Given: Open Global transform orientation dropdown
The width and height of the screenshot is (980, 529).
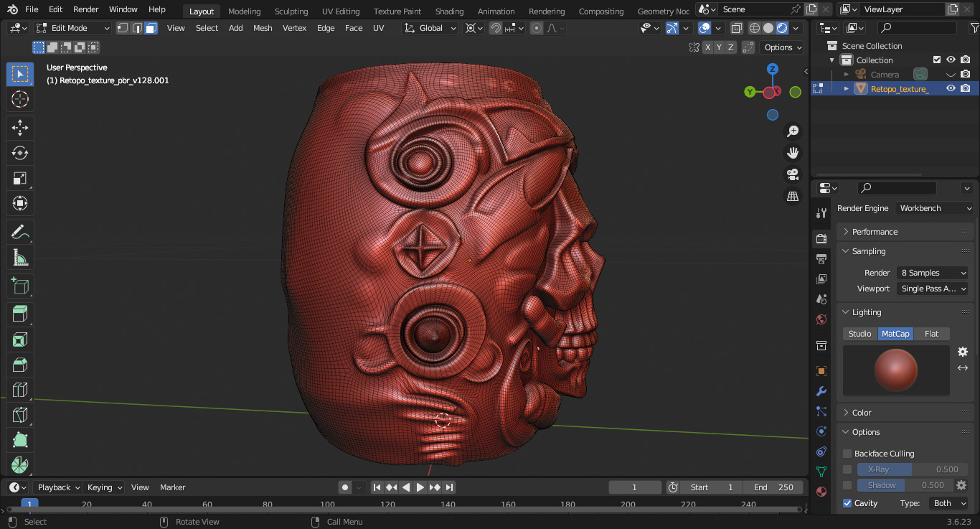Looking at the screenshot, I should [430, 28].
